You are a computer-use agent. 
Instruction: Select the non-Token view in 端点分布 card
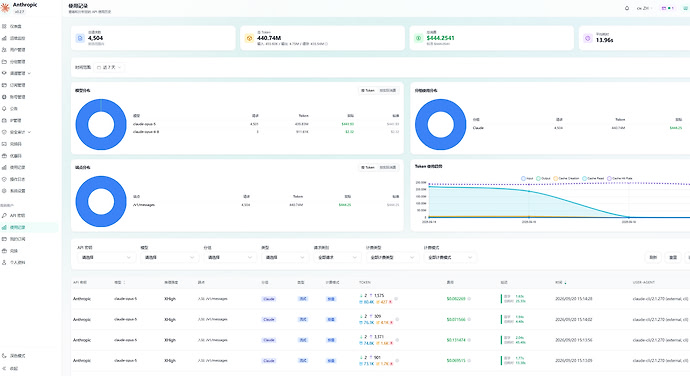tap(388, 167)
